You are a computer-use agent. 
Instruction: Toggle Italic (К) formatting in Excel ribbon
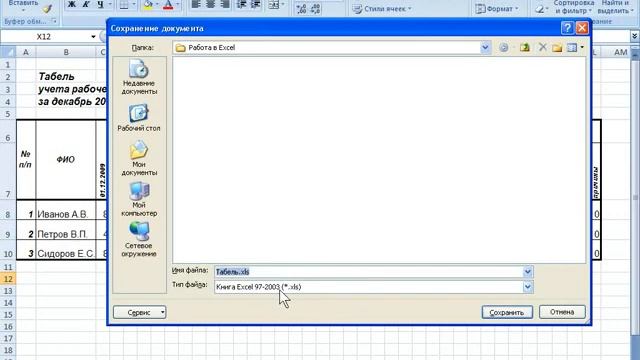tap(86, 4)
